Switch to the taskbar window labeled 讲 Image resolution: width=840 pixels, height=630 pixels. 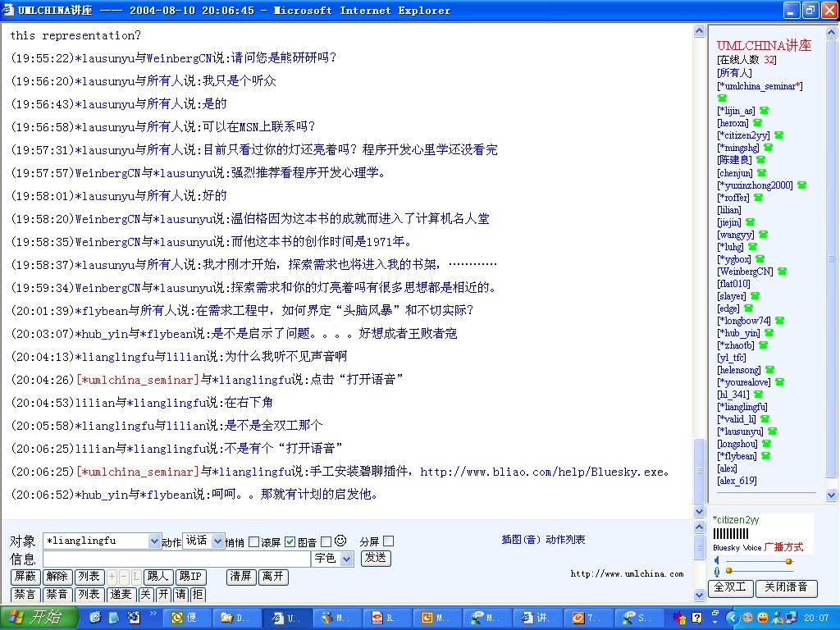coord(540,618)
